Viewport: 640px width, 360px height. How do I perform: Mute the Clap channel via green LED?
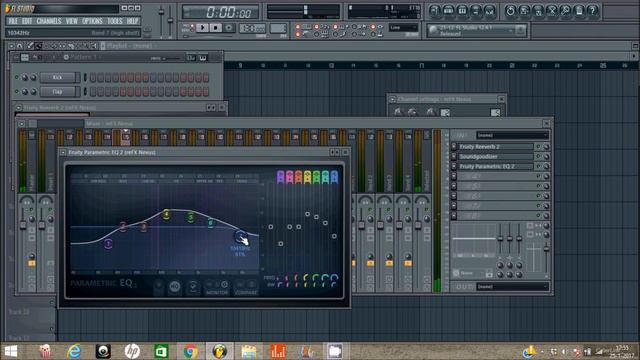[17, 91]
